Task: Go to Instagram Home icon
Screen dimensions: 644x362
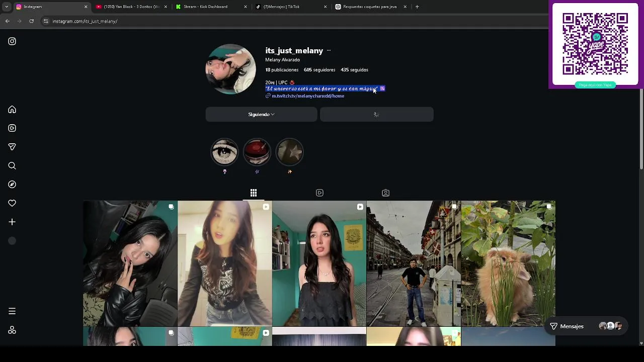Action: pos(12,110)
